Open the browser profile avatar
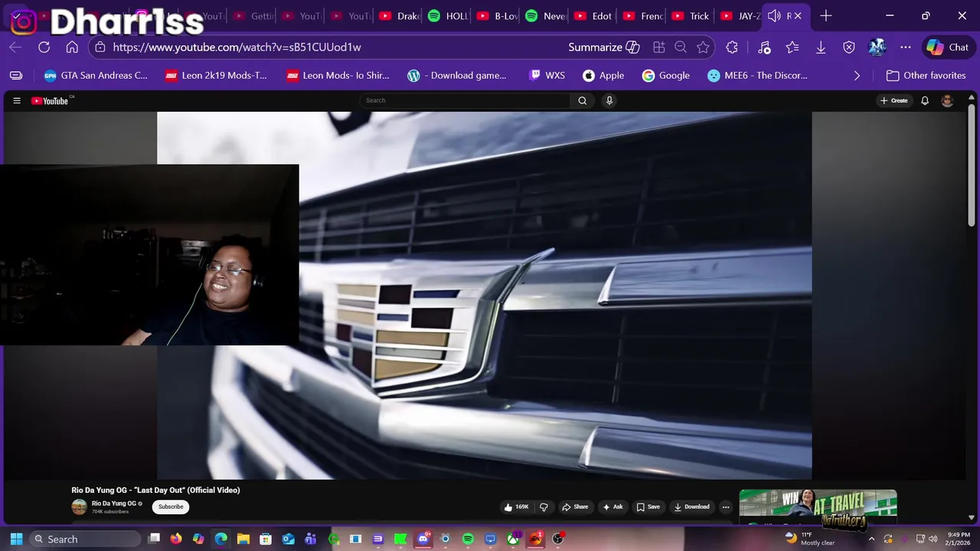The image size is (980, 551). pos(877,47)
